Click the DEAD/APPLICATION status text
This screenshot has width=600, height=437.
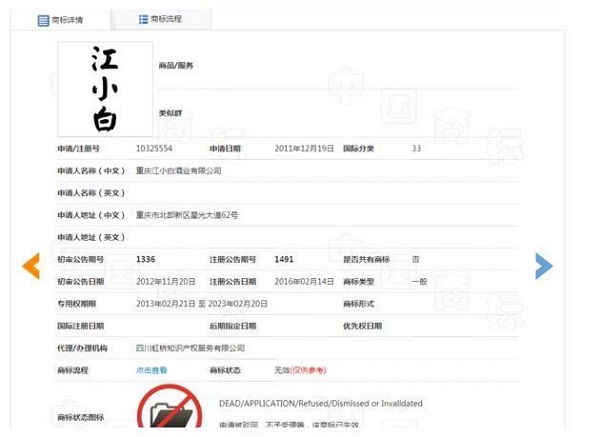[320, 404]
